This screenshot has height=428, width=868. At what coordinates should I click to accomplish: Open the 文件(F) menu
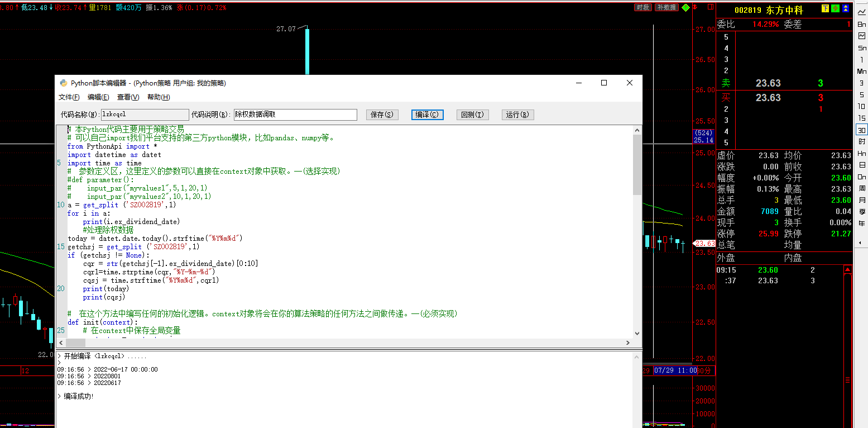[69, 97]
